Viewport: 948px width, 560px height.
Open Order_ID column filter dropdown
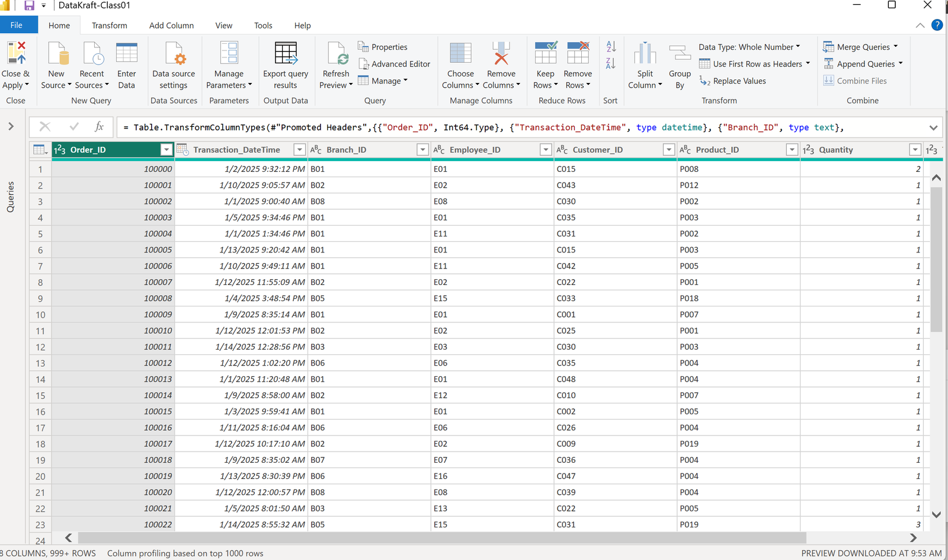click(166, 150)
